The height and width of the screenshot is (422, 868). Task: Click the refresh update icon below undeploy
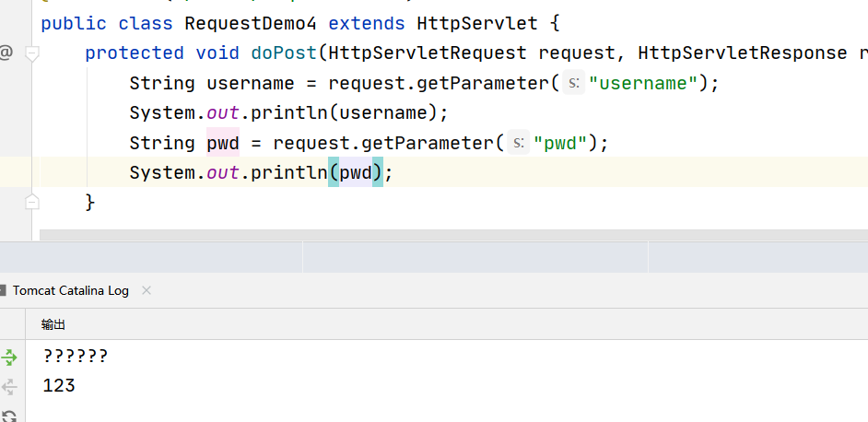click(x=9, y=416)
